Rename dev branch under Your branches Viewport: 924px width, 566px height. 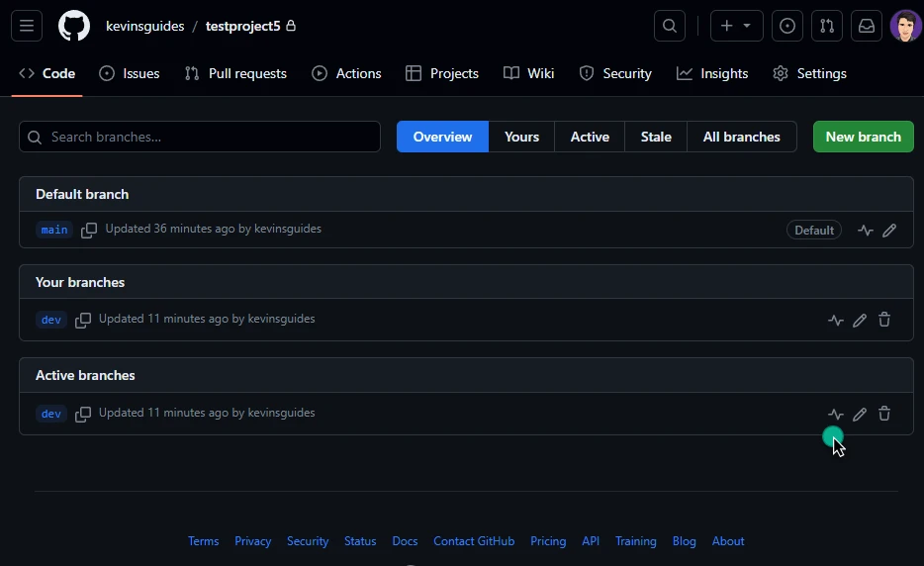coord(860,321)
